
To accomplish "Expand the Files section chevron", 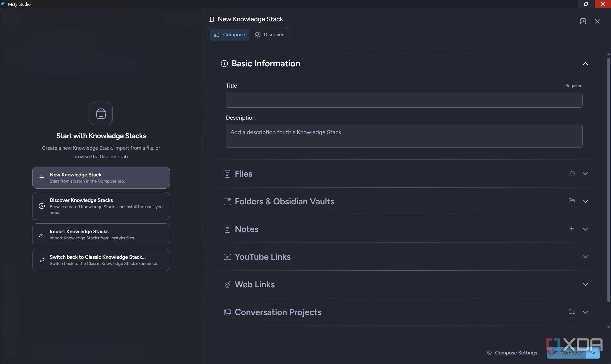I will pos(585,174).
